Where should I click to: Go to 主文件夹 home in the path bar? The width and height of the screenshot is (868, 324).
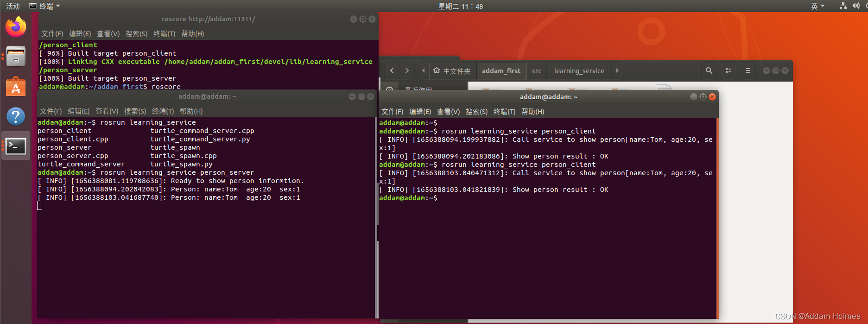click(452, 71)
